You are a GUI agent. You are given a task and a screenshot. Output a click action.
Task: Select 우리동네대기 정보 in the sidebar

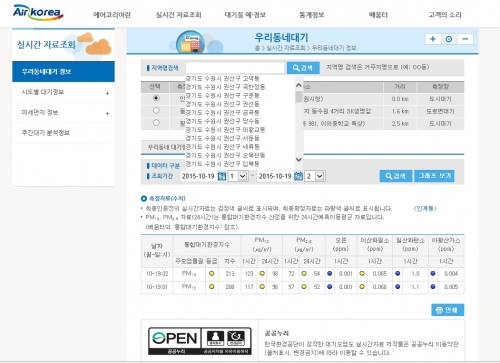coord(63,71)
